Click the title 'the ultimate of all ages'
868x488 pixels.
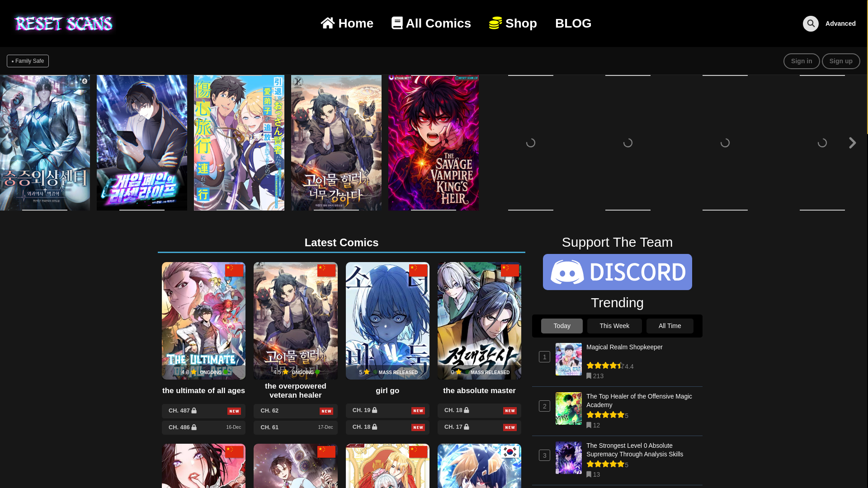coord(203,390)
